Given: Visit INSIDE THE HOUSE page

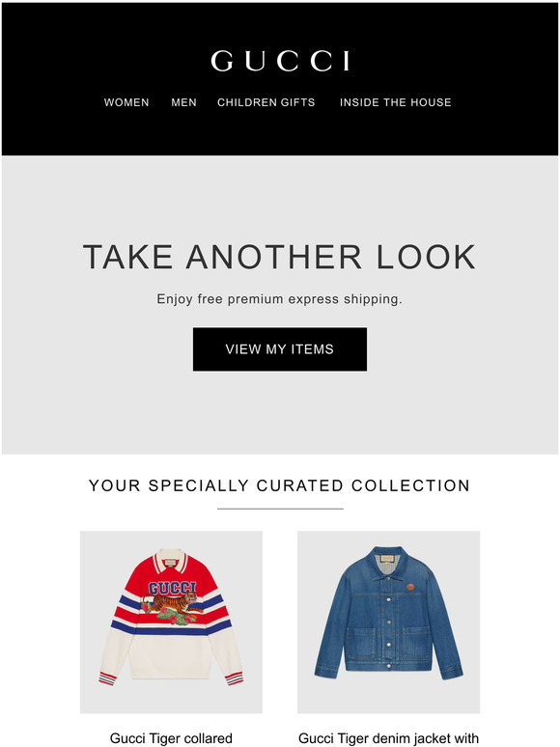Looking at the screenshot, I should coord(395,102).
